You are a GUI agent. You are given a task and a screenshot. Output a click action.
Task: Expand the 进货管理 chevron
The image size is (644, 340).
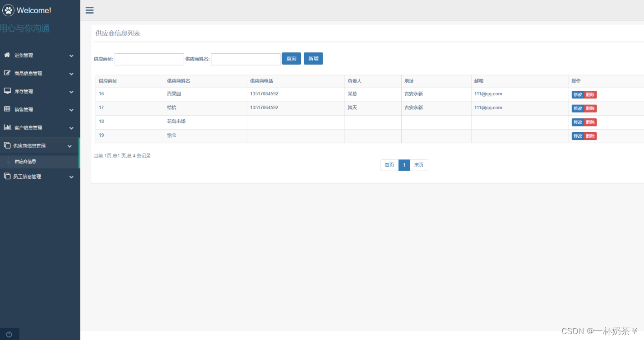[x=71, y=56]
